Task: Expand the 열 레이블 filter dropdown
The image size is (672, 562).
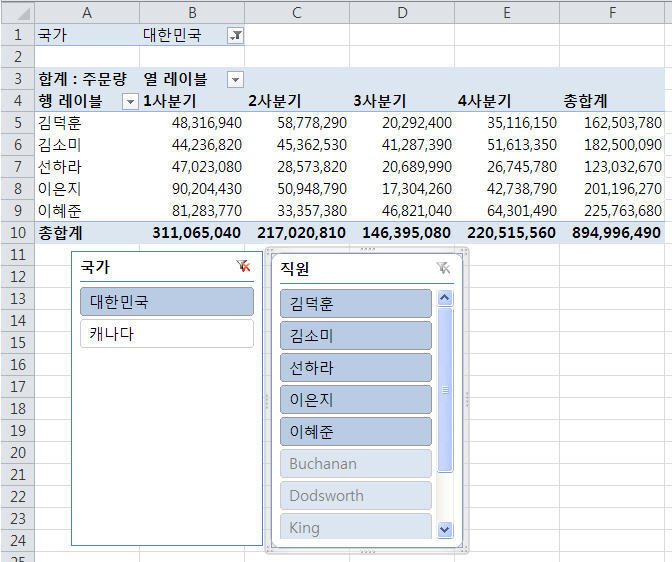Action: 235,79
